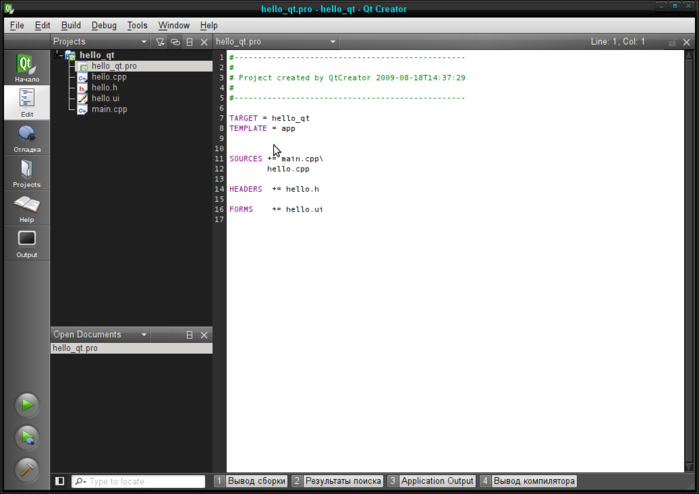Open the Build menu
The image size is (699, 494).
71,25
